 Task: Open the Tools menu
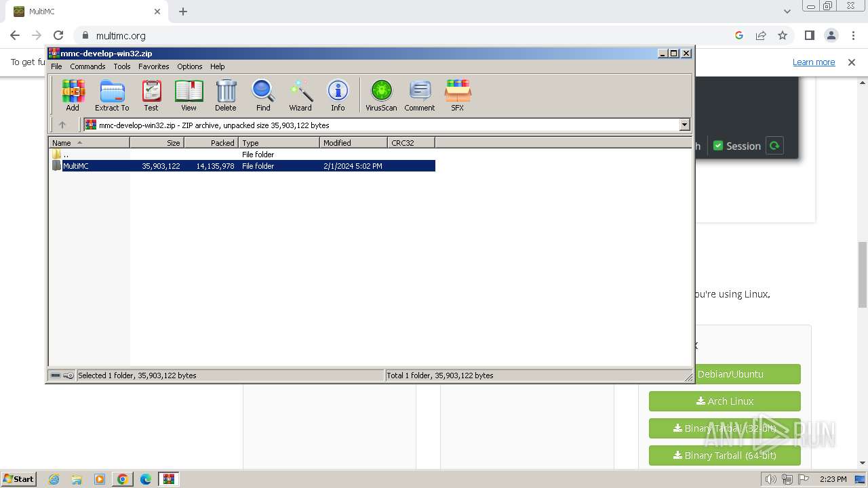[x=122, y=66]
